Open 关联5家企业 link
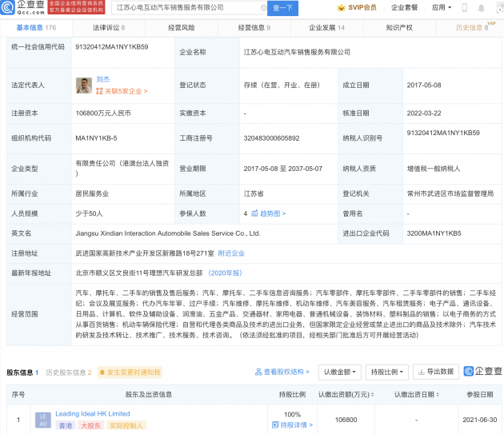 click(126, 91)
